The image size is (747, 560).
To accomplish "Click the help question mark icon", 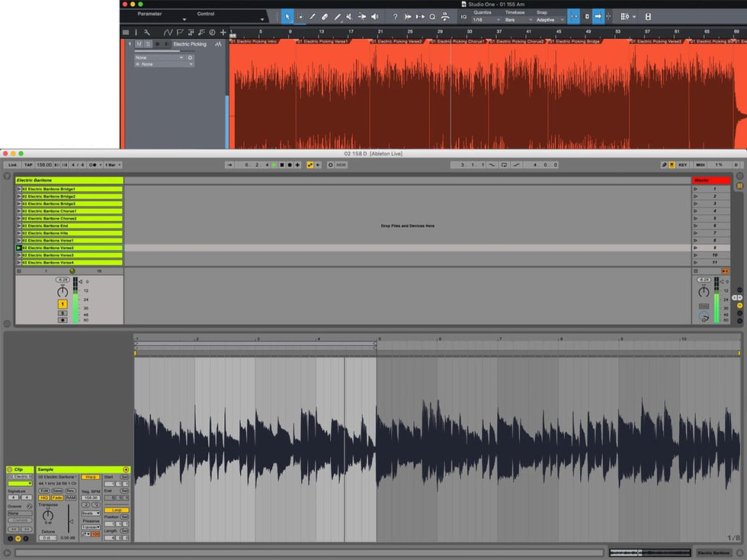I will [395, 16].
